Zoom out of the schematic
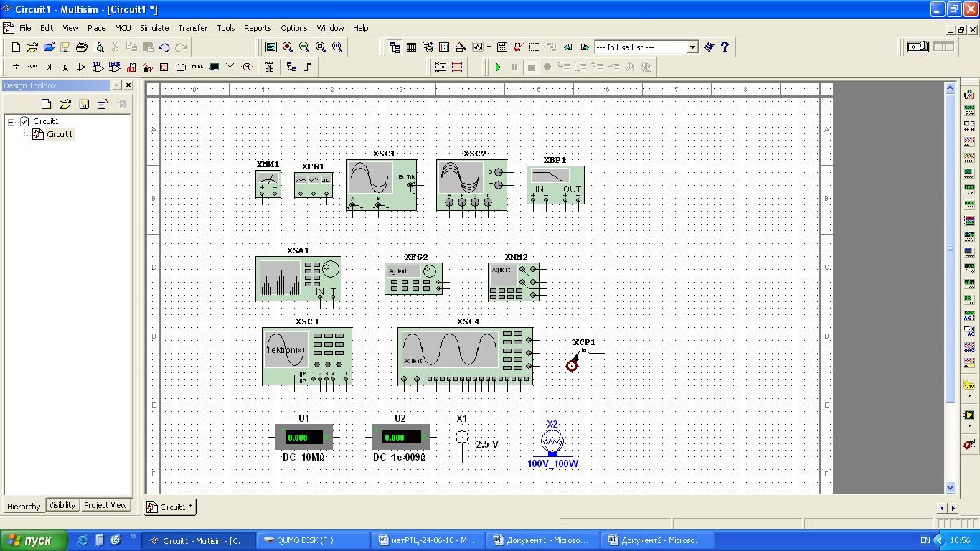The height and width of the screenshot is (551, 980). [x=304, y=47]
